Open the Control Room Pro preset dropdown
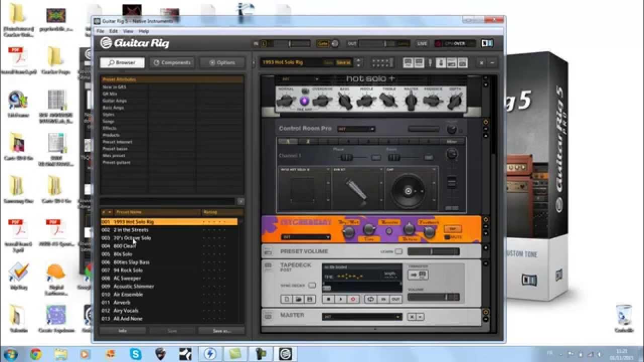Viewport: 644px width, 362px height. click(x=356, y=129)
